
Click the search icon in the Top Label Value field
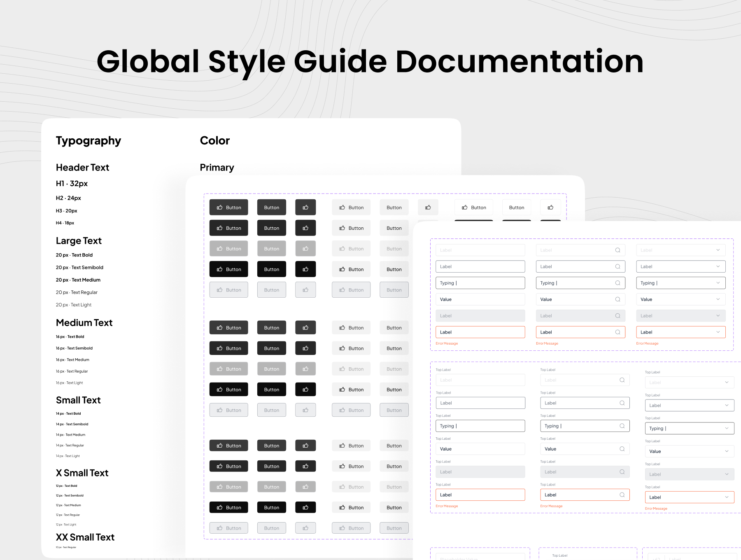[x=622, y=449]
